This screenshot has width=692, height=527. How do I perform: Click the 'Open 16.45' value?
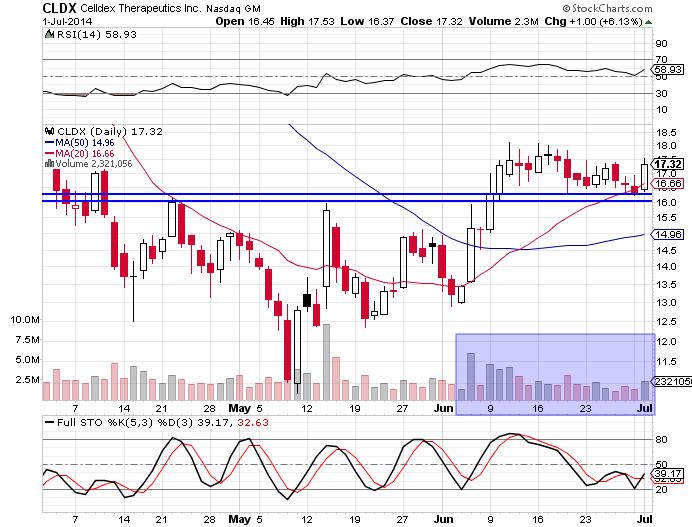(245, 21)
